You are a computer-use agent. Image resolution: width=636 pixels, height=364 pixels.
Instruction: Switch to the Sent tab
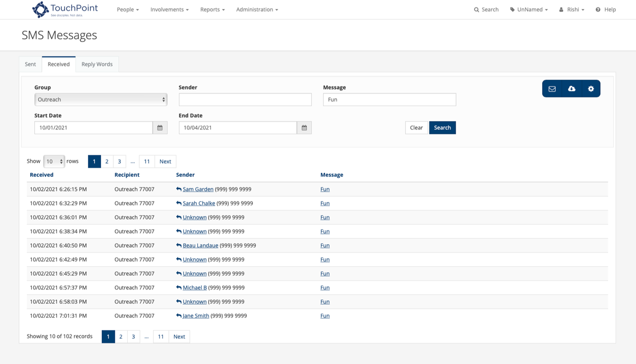tap(30, 64)
